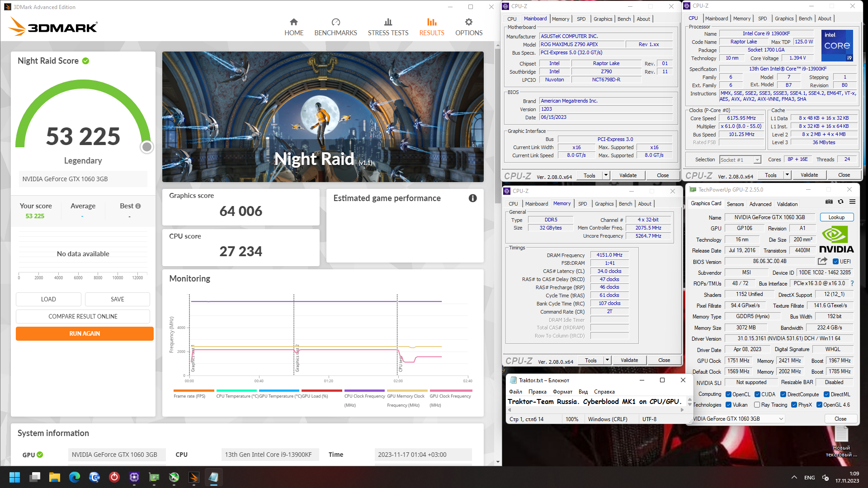Image resolution: width=868 pixels, height=488 pixels.
Task: Click the Night Raid benchmark thumbnail
Action: click(x=323, y=117)
